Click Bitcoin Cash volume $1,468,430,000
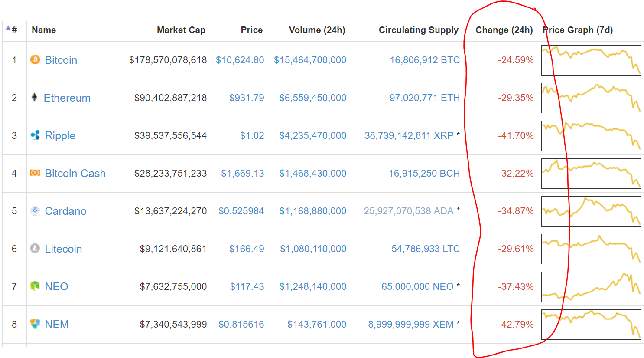644x358 pixels. pos(313,174)
